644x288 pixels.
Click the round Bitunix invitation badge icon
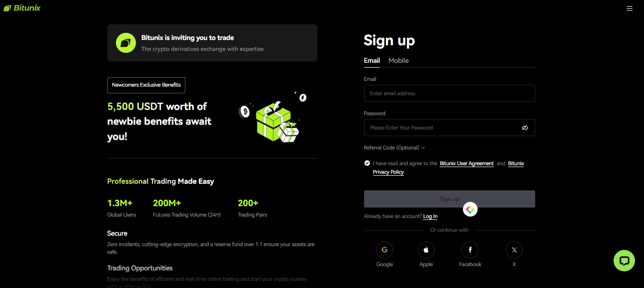pyautogui.click(x=126, y=43)
